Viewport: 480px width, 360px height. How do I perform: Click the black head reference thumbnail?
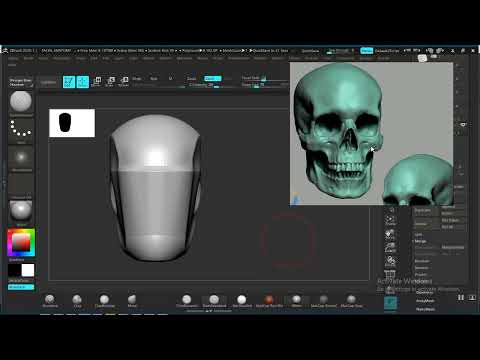click(x=72, y=123)
